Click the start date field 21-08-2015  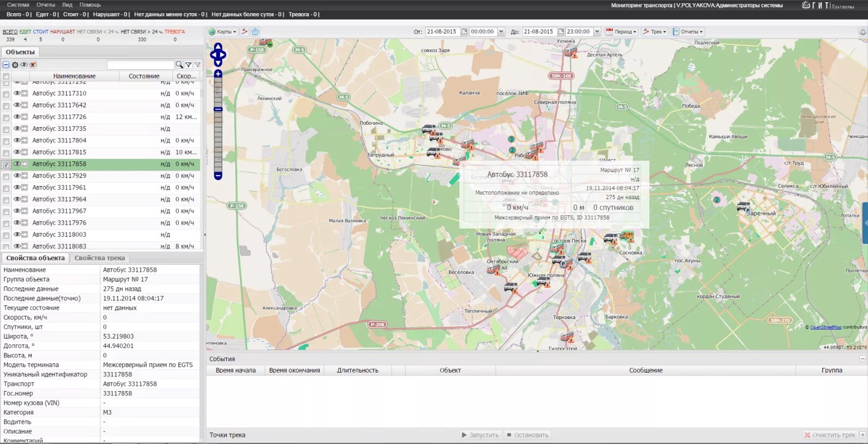(x=443, y=32)
